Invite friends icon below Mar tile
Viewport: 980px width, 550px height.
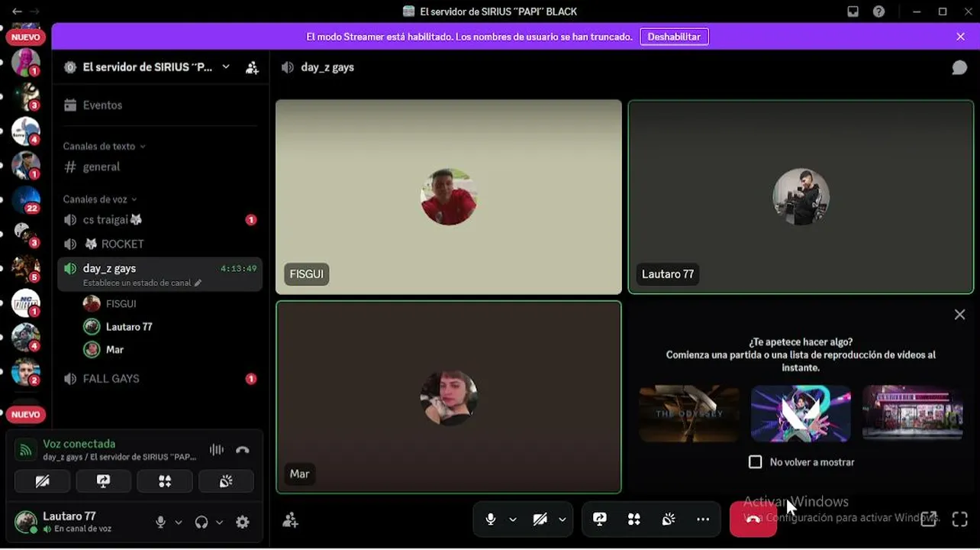(290, 520)
